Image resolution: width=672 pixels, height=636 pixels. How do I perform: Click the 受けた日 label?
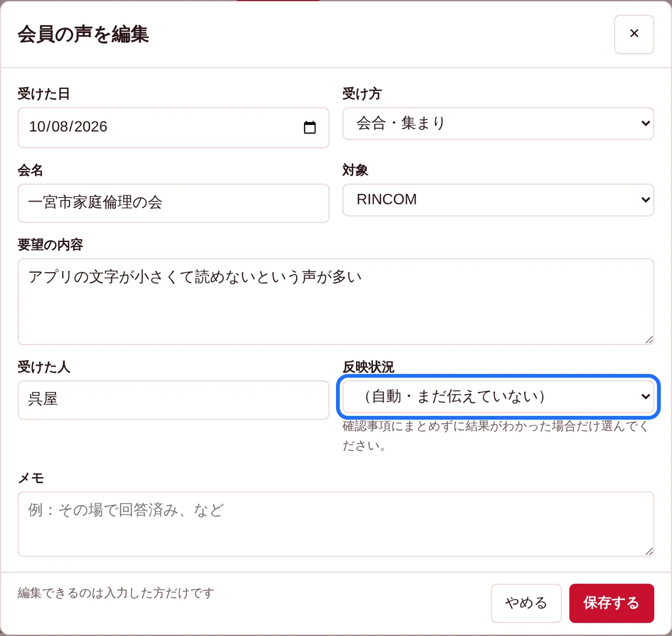click(44, 93)
